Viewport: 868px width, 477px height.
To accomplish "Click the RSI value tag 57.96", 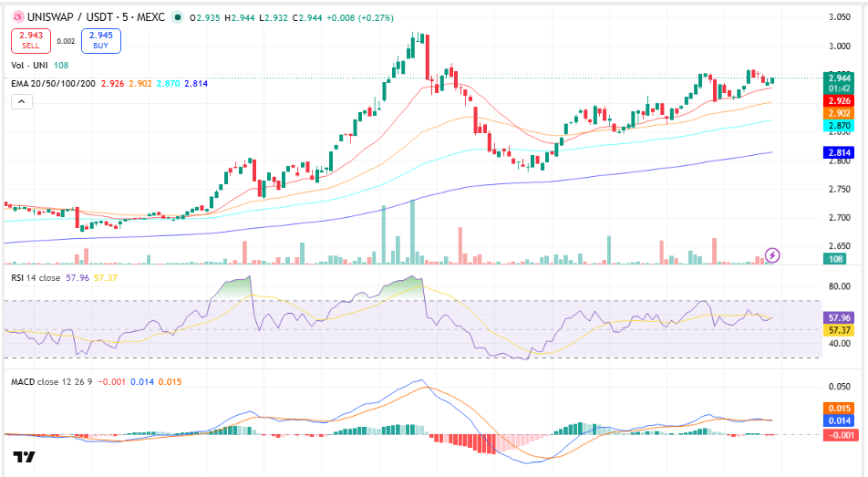I will [839, 318].
